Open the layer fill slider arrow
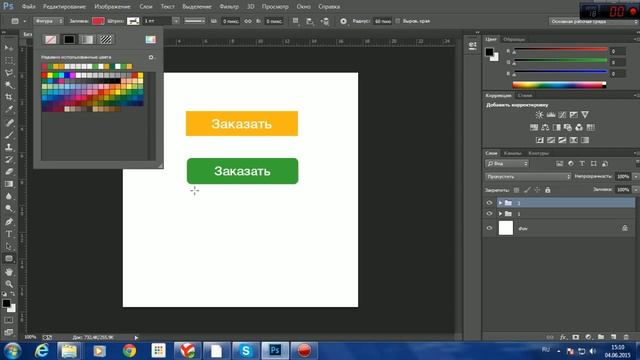640x360 pixels. pos(636,190)
